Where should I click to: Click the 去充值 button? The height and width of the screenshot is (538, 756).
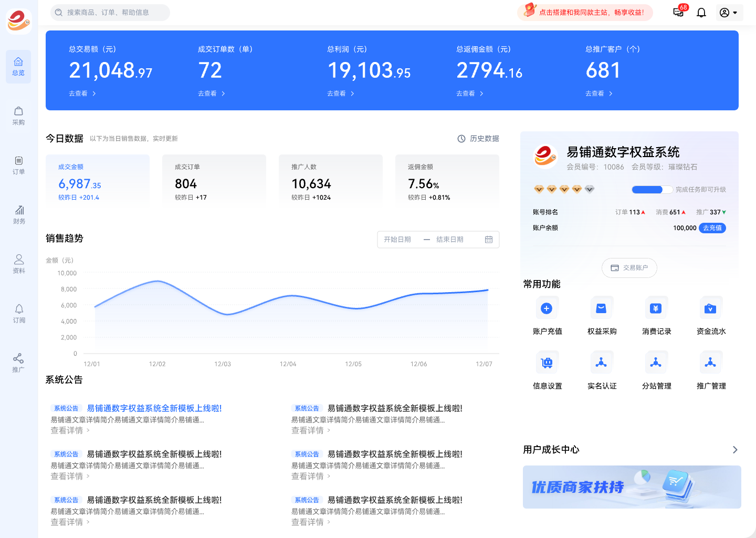pos(712,228)
